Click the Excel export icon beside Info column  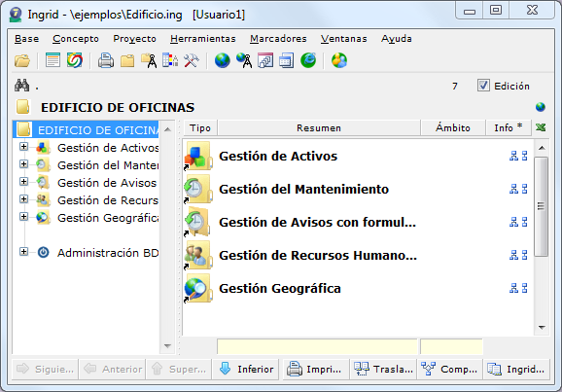541,127
